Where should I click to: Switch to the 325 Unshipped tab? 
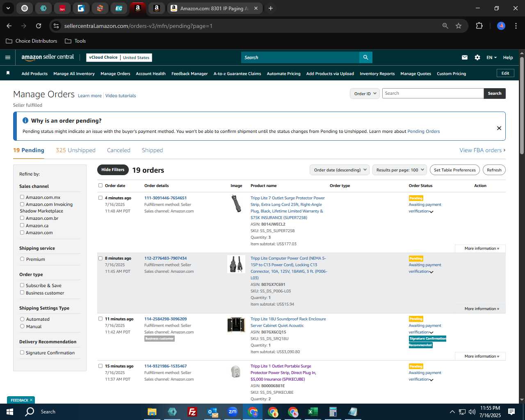75,150
